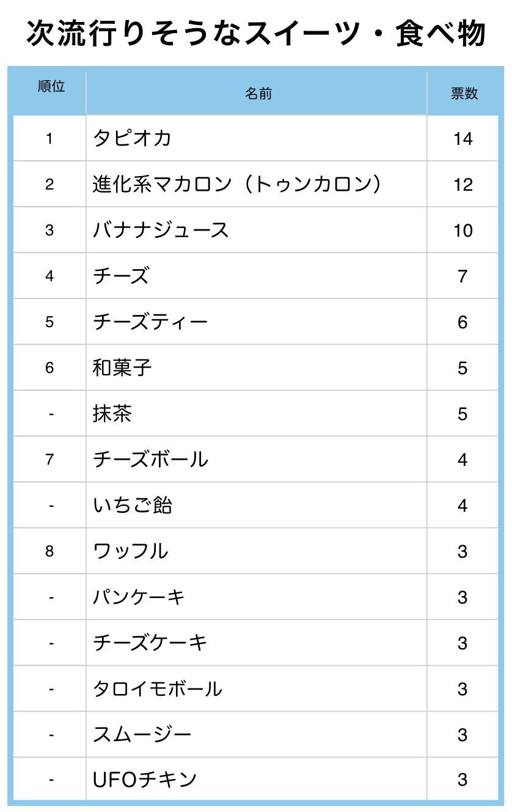Click the 名前 column header
The height and width of the screenshot is (812, 512).
tap(258, 94)
